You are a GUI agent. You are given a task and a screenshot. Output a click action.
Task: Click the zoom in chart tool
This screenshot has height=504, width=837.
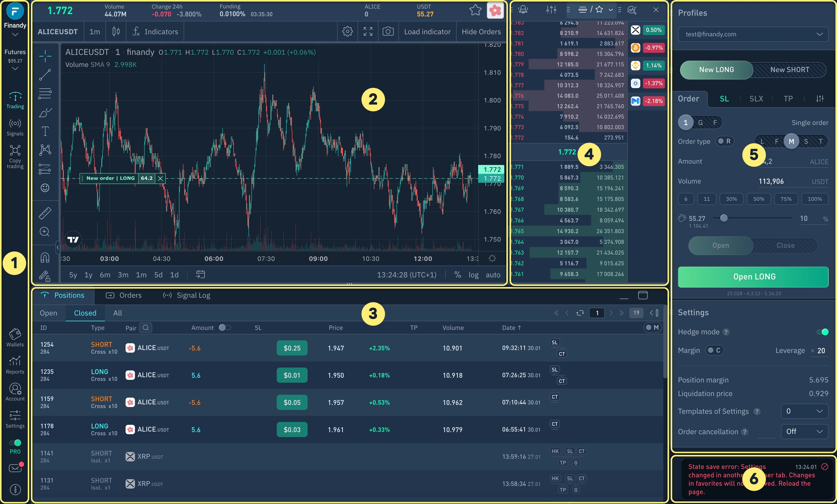[x=45, y=232]
